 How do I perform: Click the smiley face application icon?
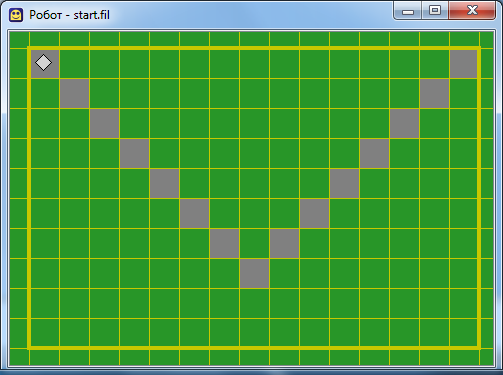[16, 15]
